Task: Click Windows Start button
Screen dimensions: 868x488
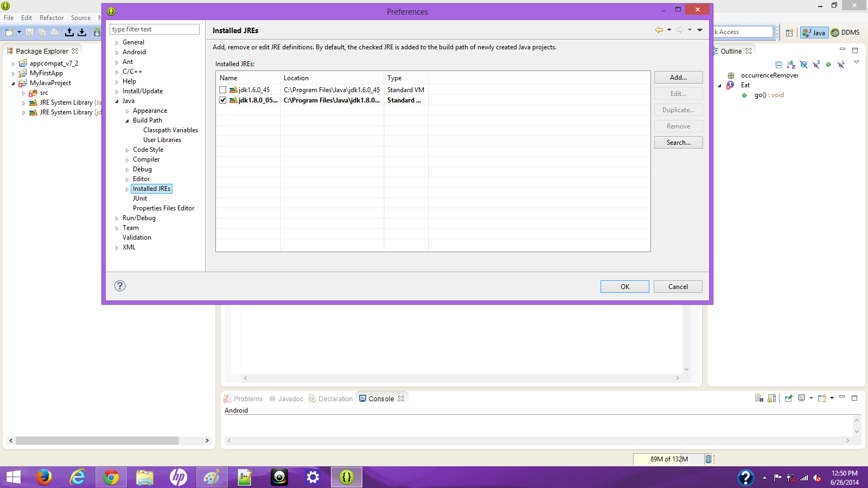Action: pyautogui.click(x=13, y=477)
